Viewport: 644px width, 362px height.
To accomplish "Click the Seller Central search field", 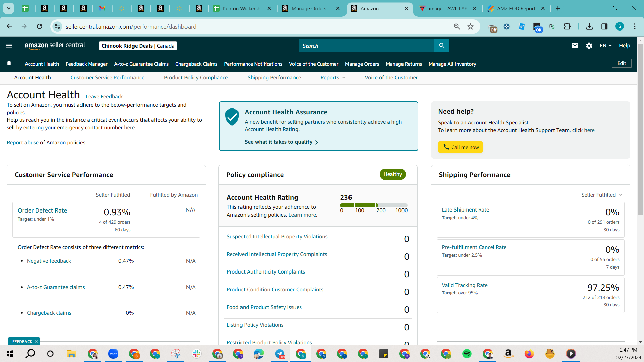I will click(x=366, y=46).
